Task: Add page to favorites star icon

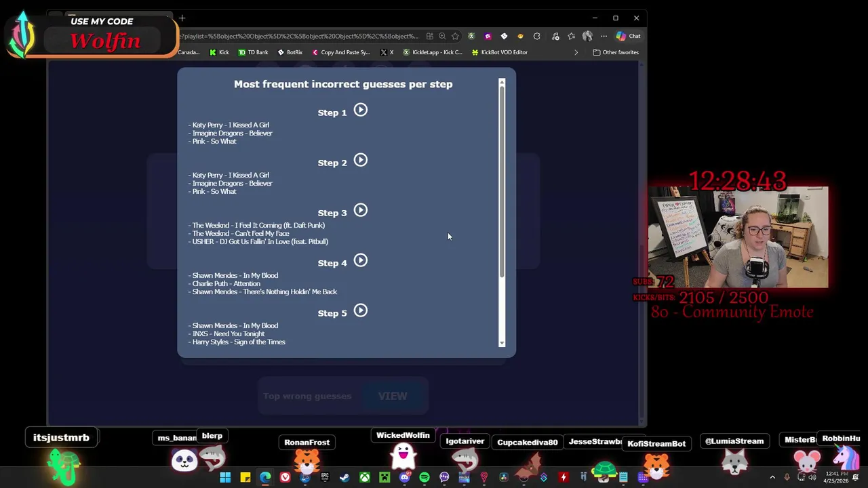Action: pos(455,36)
